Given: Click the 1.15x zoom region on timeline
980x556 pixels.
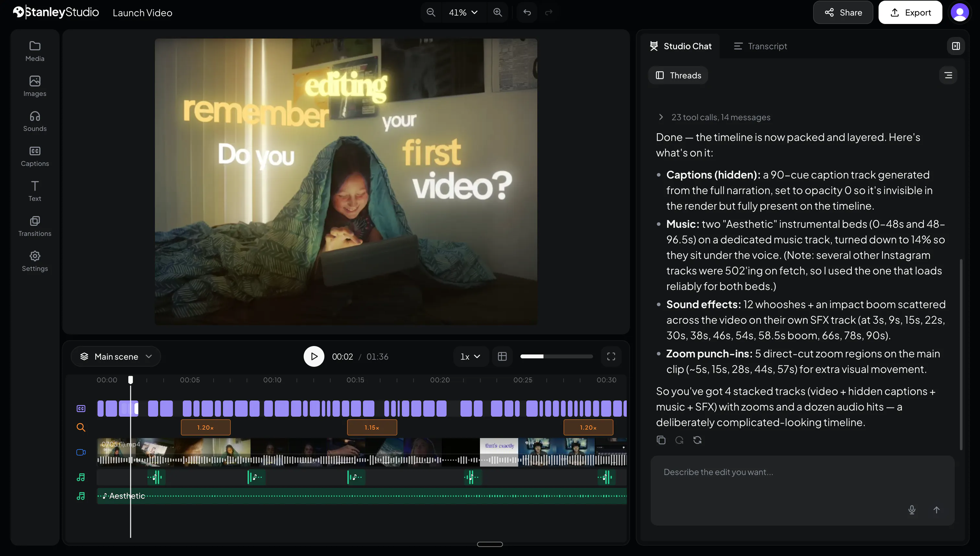Looking at the screenshot, I should [372, 427].
